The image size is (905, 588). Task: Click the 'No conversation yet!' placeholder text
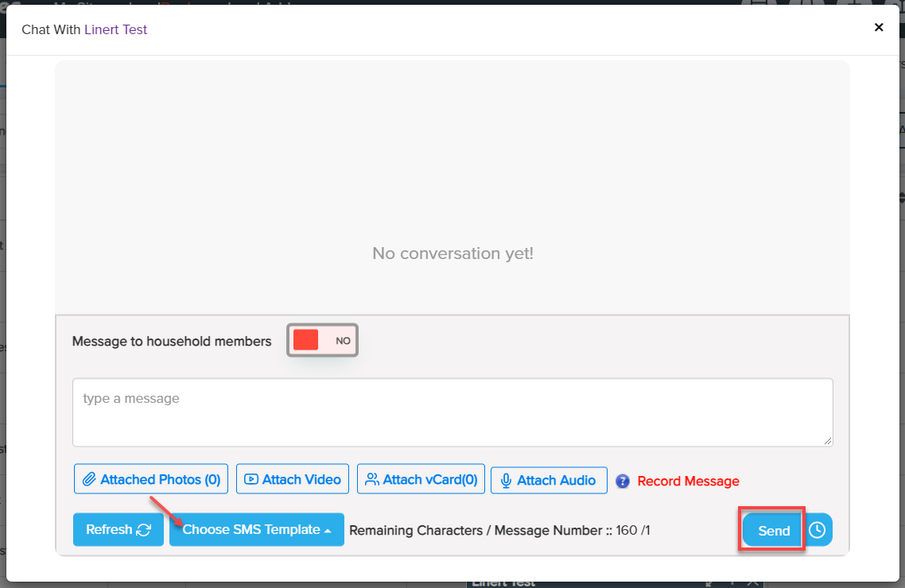[452, 253]
